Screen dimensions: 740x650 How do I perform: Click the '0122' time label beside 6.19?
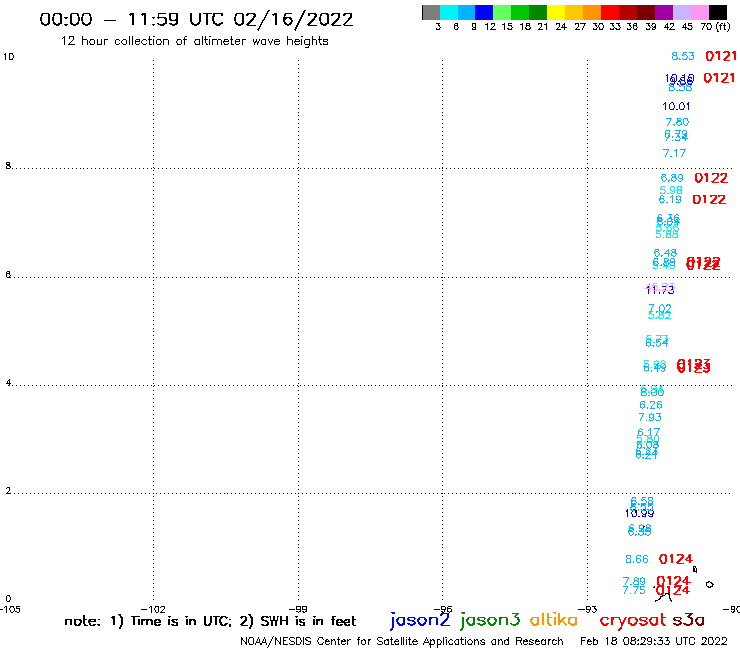(709, 200)
